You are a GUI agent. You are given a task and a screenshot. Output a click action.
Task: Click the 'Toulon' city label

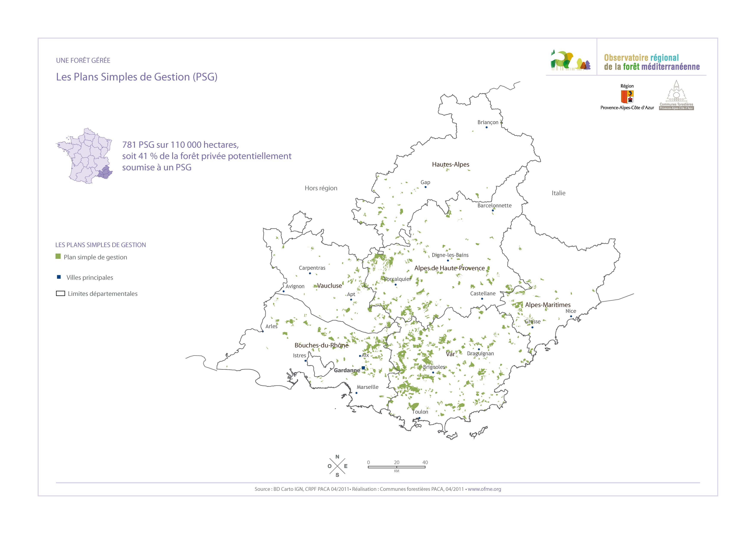pyautogui.click(x=420, y=412)
